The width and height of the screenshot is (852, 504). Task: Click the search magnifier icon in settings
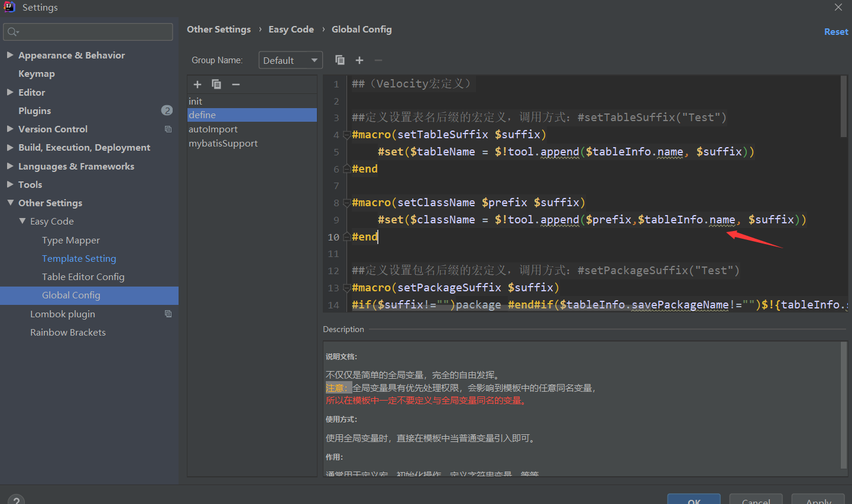click(13, 32)
